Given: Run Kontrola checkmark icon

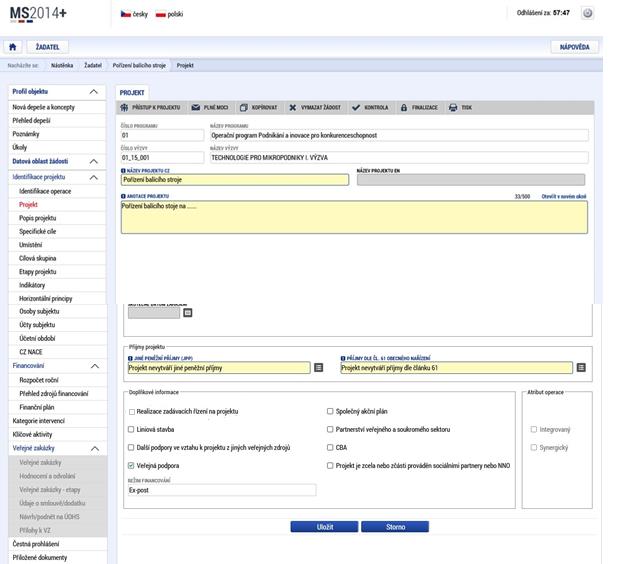Looking at the screenshot, I should tap(356, 108).
